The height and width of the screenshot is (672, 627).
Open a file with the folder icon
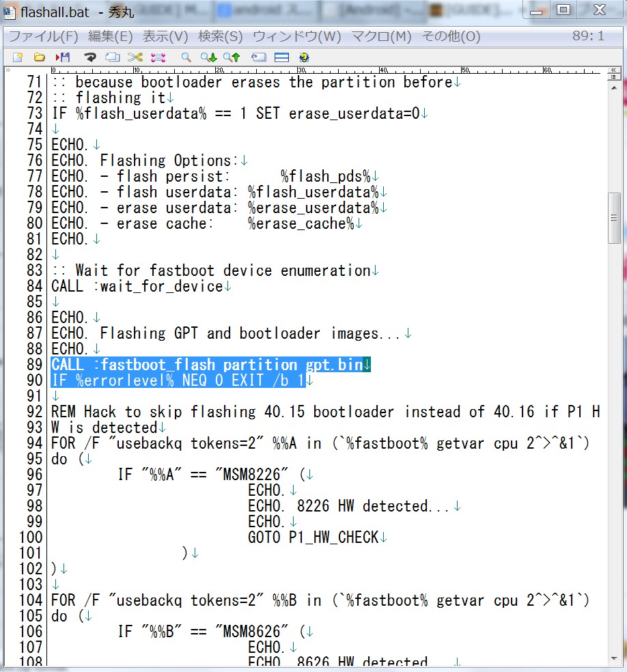40,57
